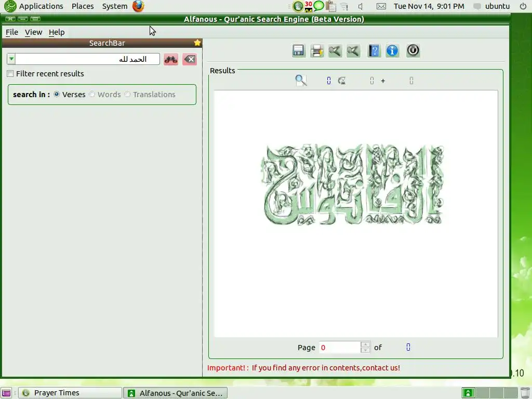The image size is (532, 399).
Task: Click the date and time clock
Action: (x=429, y=6)
